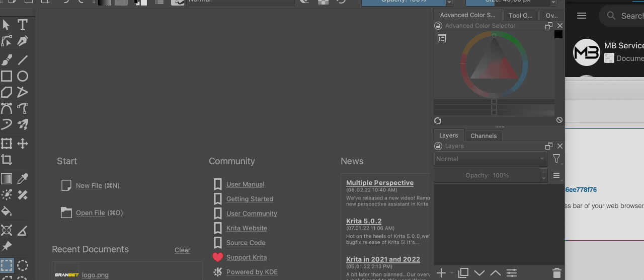Click the layer opacity stepper arrows

[x=544, y=175]
